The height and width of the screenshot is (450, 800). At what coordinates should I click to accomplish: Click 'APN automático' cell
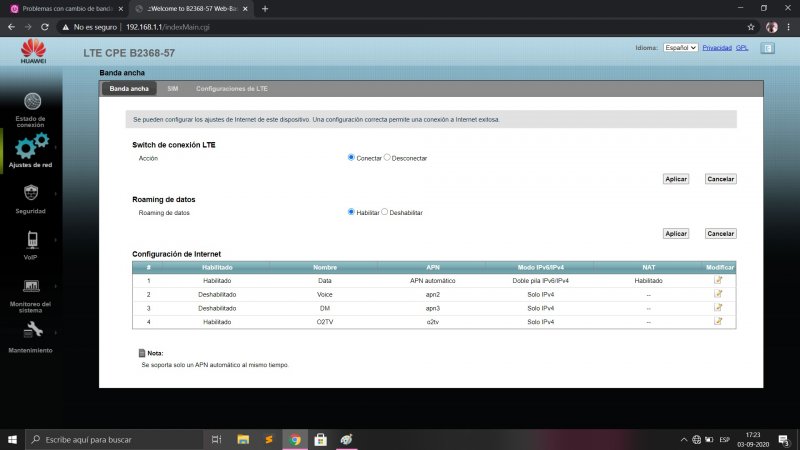coord(433,281)
